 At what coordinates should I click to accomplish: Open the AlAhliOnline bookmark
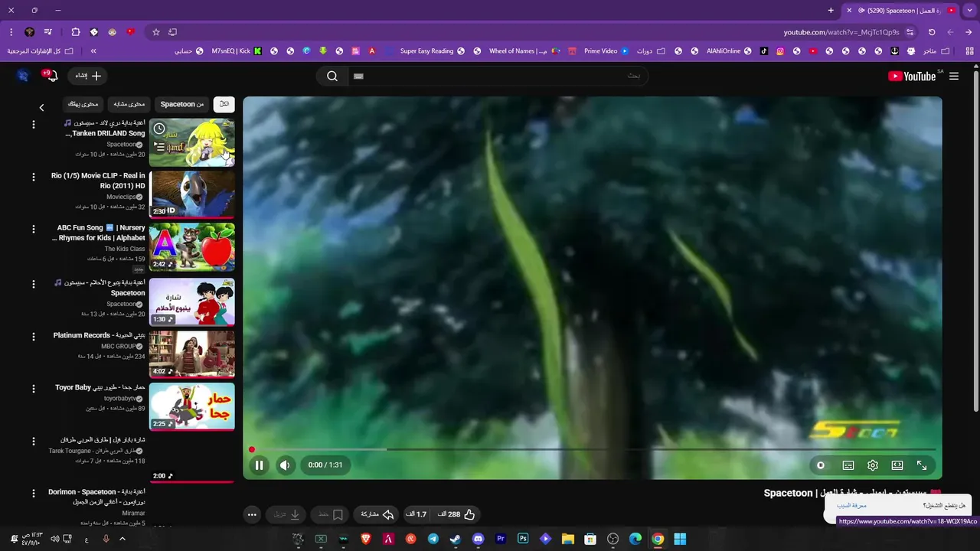728,51
